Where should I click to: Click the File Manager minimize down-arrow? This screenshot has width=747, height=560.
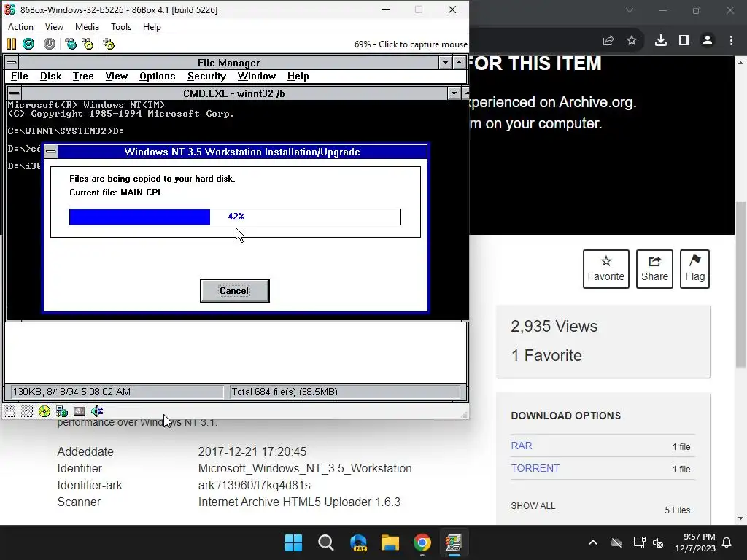point(445,63)
